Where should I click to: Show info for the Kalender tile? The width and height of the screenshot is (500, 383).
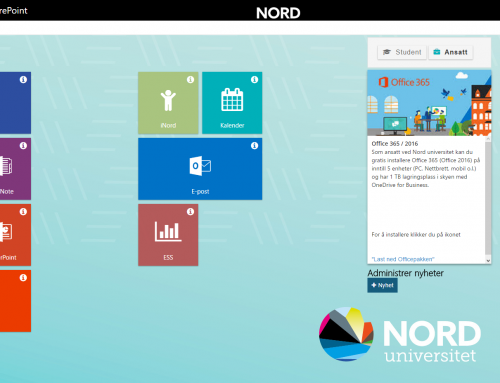tap(254, 80)
